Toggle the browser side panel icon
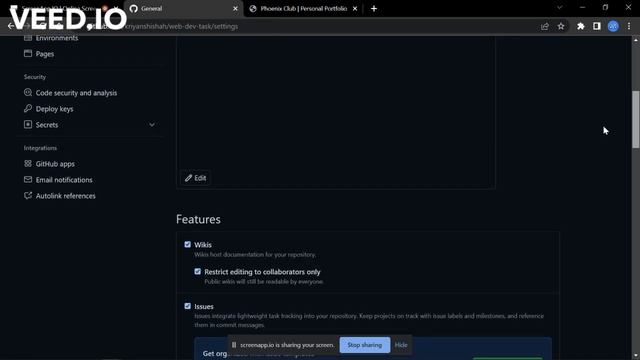This screenshot has width=640, height=360. point(597,27)
